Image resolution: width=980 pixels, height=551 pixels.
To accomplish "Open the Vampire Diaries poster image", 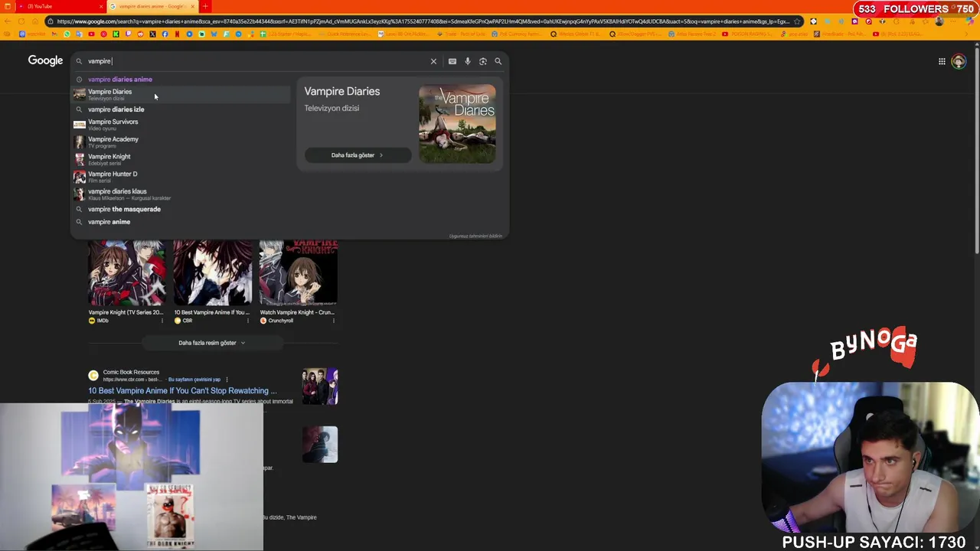I will coord(457,123).
